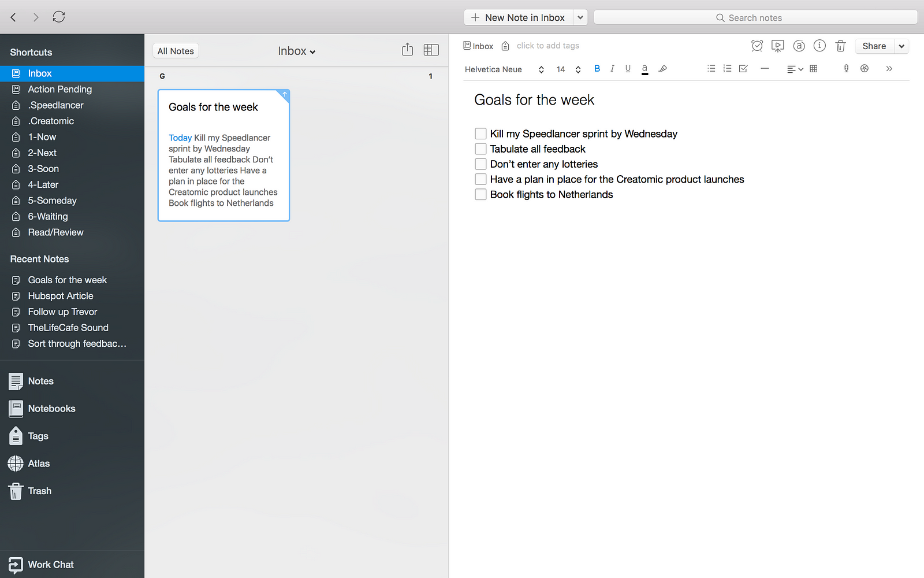Open the Helvetica Neue font selector
This screenshot has width=924, height=578.
coord(504,69)
